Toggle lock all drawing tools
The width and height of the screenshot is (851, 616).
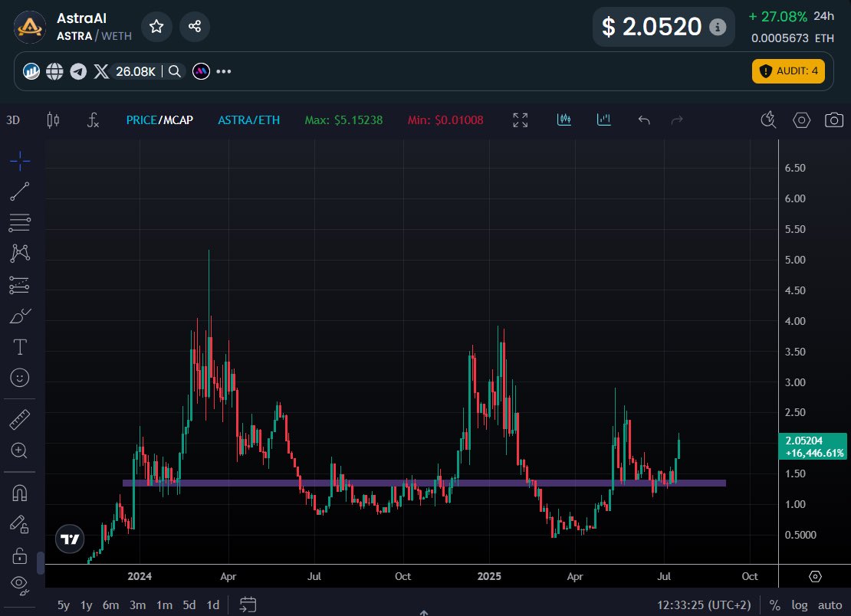click(x=19, y=555)
